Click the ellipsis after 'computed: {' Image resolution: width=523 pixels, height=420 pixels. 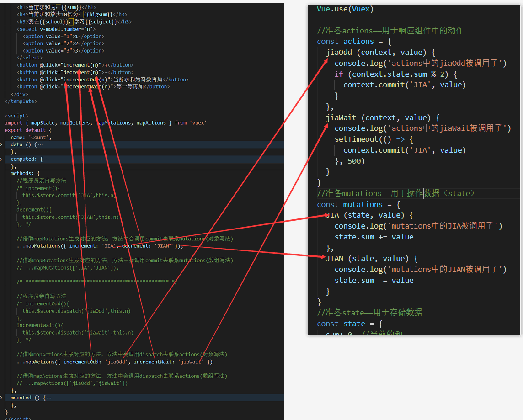pyautogui.click(x=46, y=159)
